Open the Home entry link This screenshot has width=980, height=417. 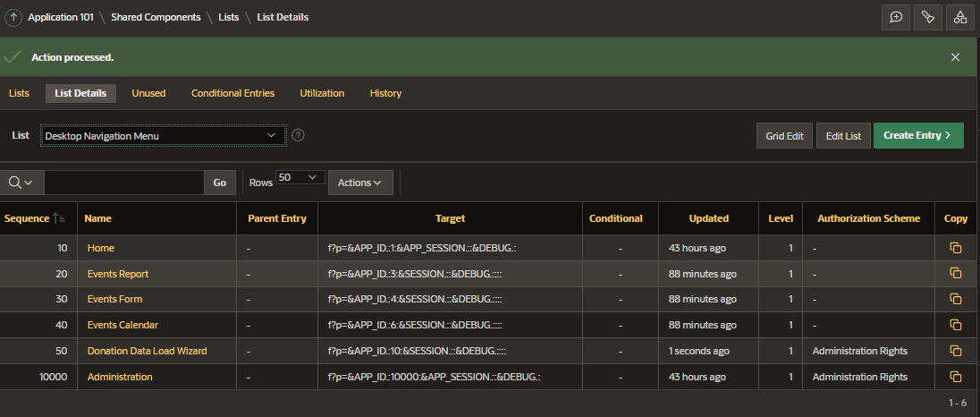(101, 248)
